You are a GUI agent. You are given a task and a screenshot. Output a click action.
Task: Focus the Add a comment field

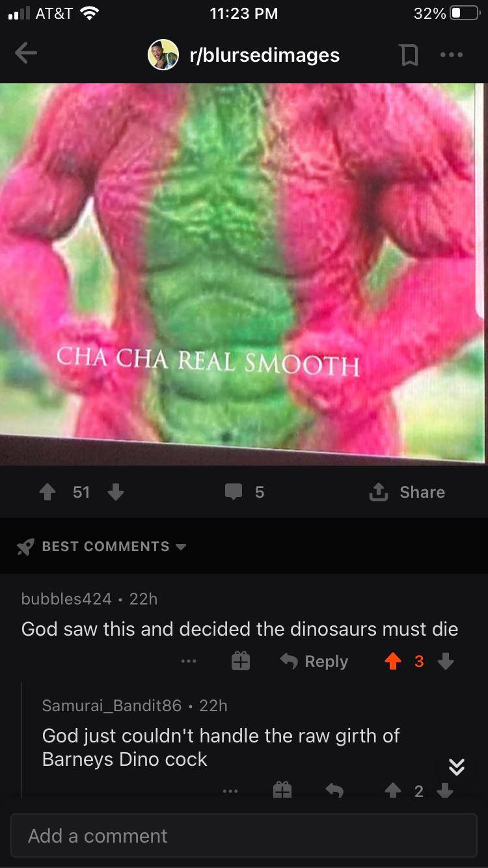(x=244, y=835)
